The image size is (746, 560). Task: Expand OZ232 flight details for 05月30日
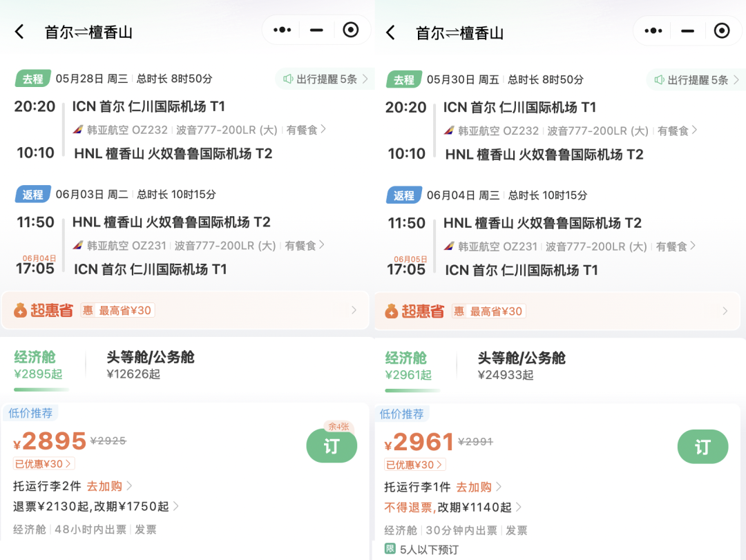[x=571, y=131]
